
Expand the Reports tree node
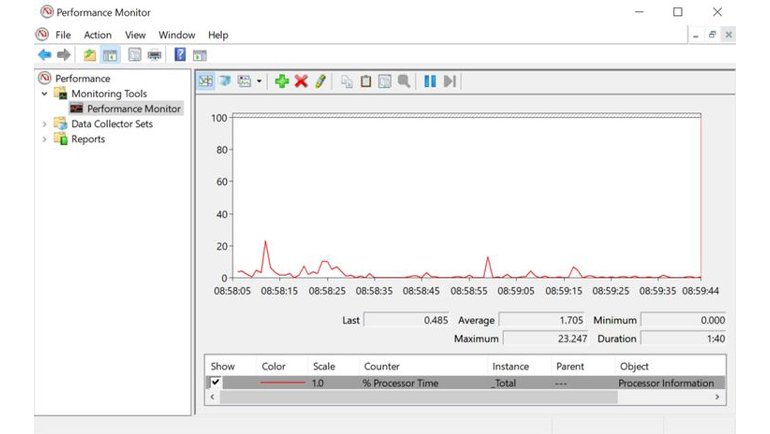(x=44, y=139)
